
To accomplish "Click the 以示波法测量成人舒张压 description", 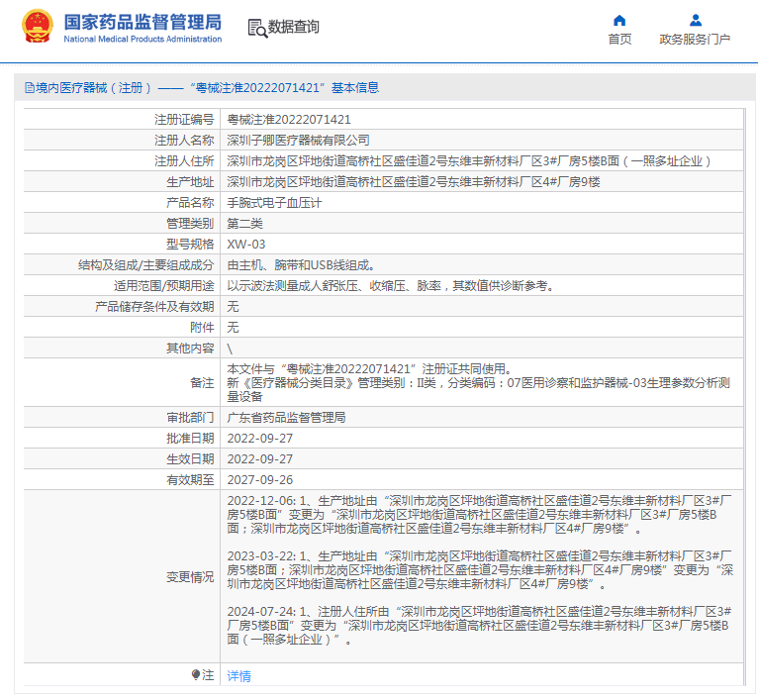I will [x=391, y=286].
